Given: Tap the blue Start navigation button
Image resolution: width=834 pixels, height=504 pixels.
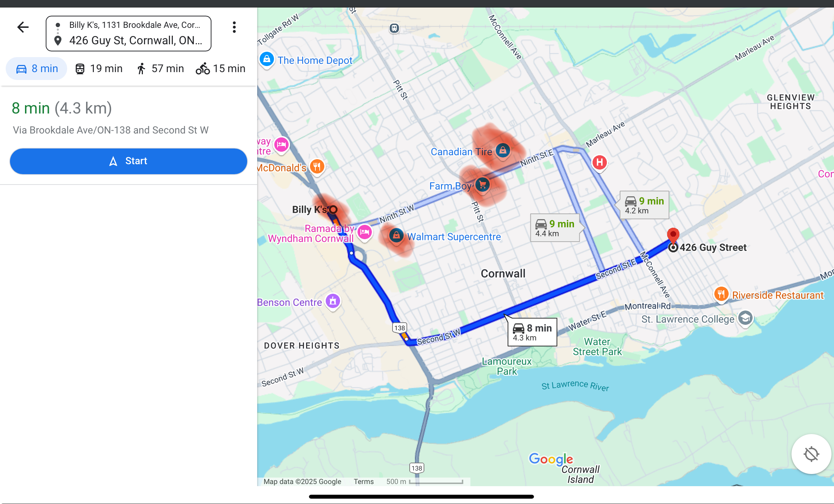Looking at the screenshot, I should pos(129,161).
